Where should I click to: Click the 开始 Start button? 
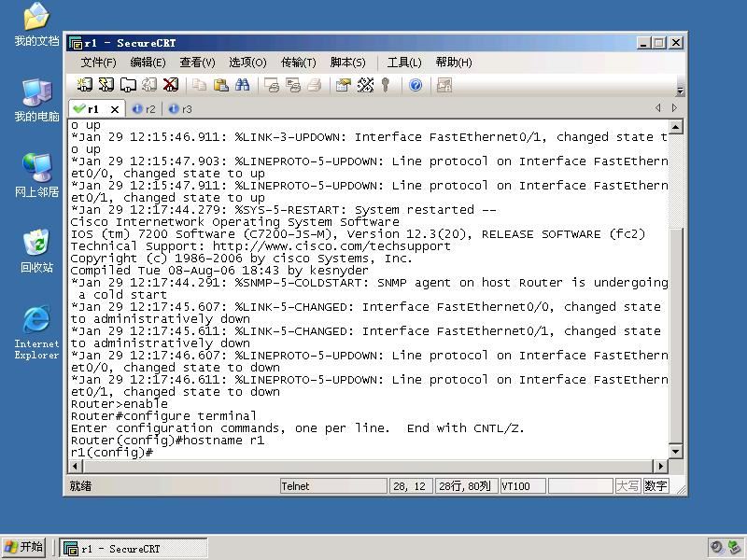tap(23, 547)
